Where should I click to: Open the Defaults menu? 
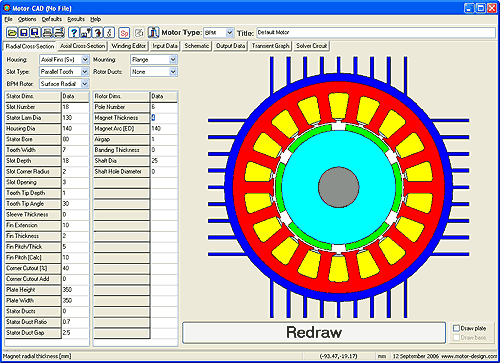[51, 19]
